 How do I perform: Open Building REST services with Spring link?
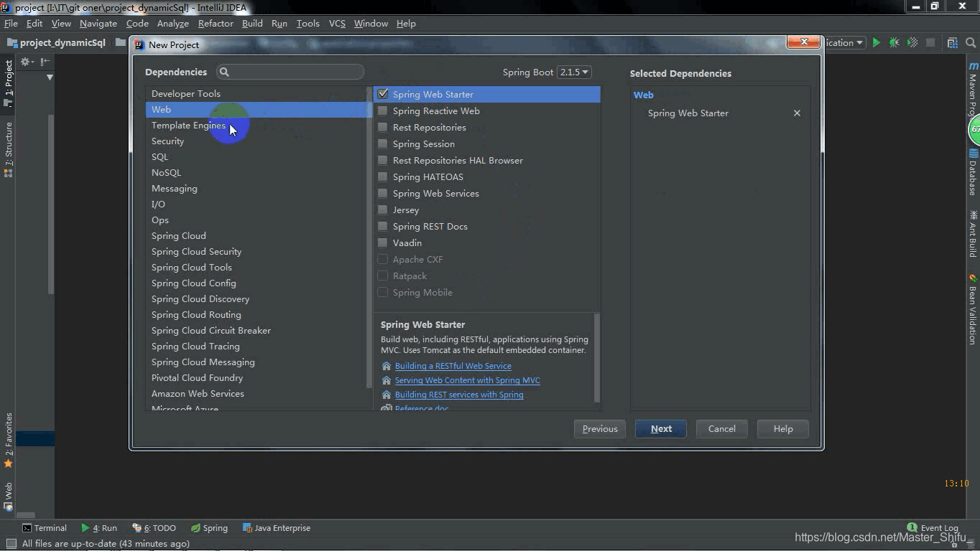coord(459,395)
